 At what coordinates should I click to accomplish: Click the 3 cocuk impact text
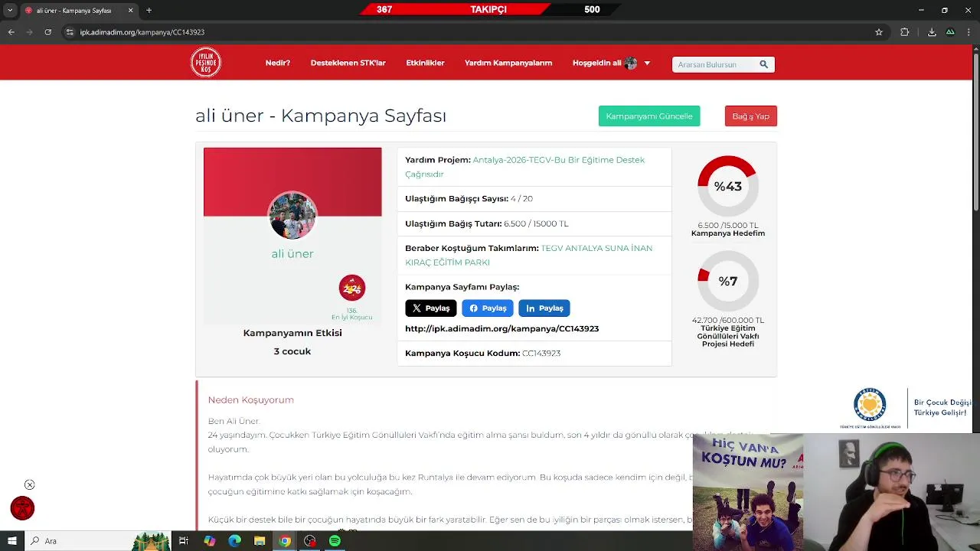[x=292, y=351]
